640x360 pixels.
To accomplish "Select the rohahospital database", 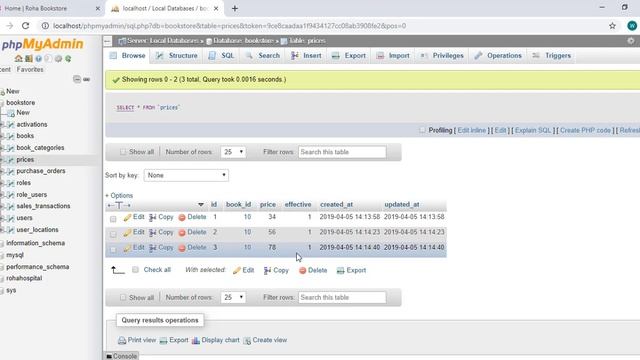I will point(24,278).
